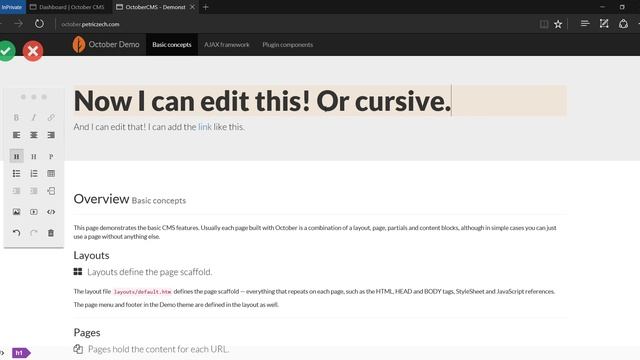Refresh the page in the browser
The image size is (640, 360).
click(39, 24)
